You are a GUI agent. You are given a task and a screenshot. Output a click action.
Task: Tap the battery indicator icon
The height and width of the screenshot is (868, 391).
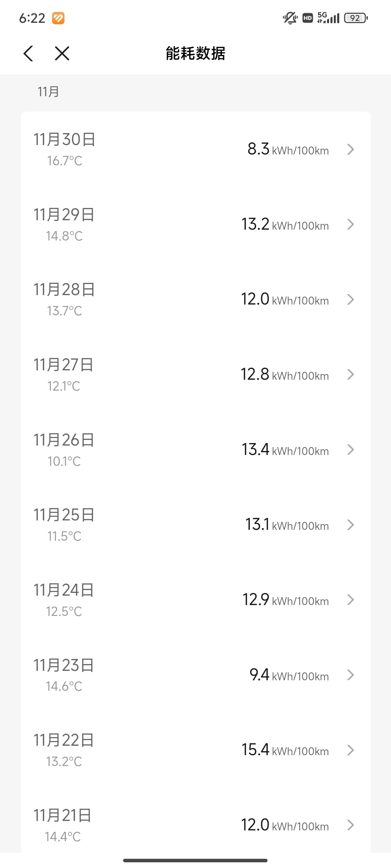356,18
